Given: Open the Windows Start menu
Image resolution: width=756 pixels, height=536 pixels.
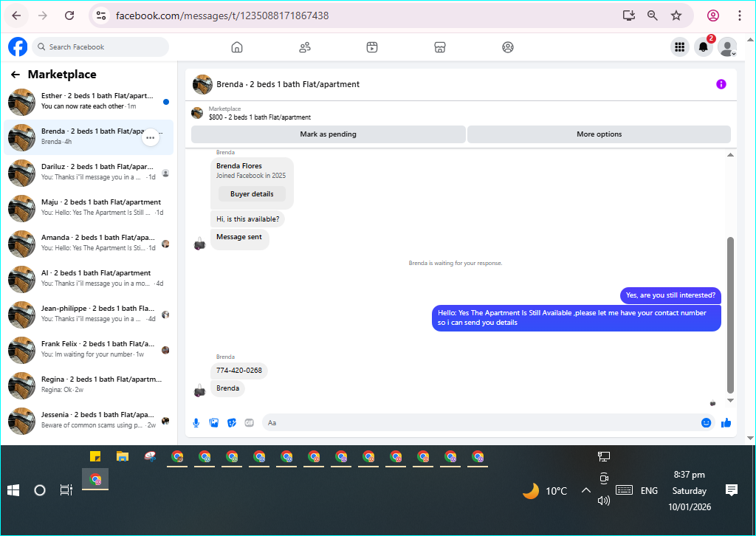Looking at the screenshot, I should pos(13,490).
